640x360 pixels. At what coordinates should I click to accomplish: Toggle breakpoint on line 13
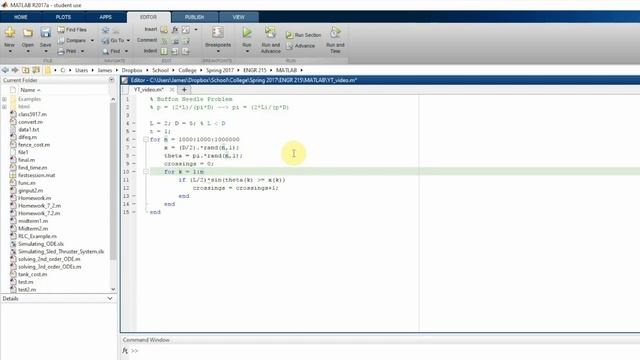click(134, 196)
